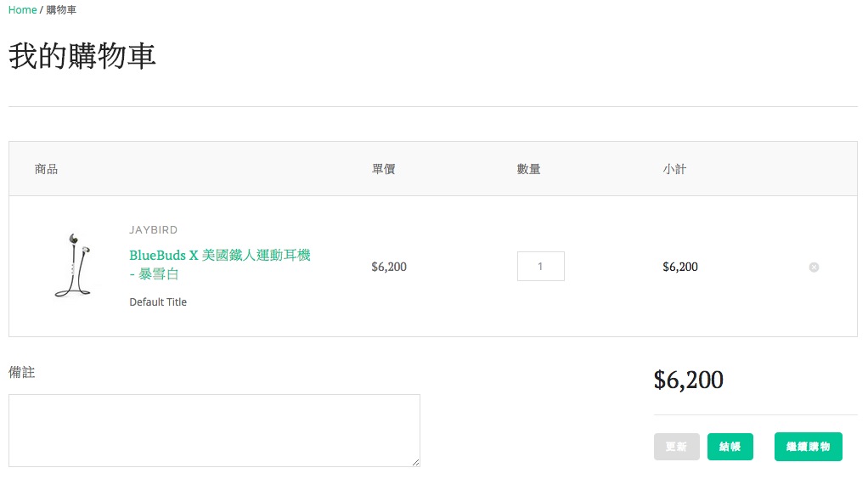Remove the BlueBuds X item from cart
The height and width of the screenshot is (479, 868).
(814, 267)
